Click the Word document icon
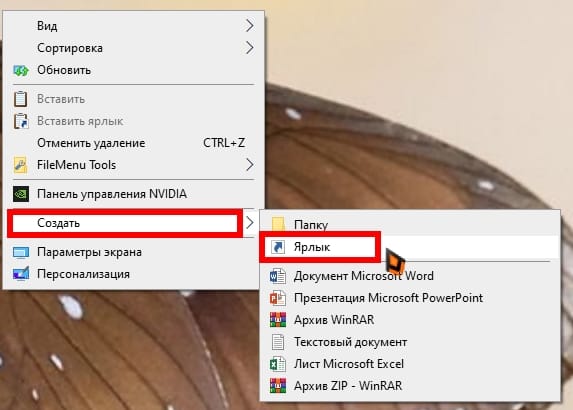The width and height of the screenshot is (573, 410). click(278, 276)
